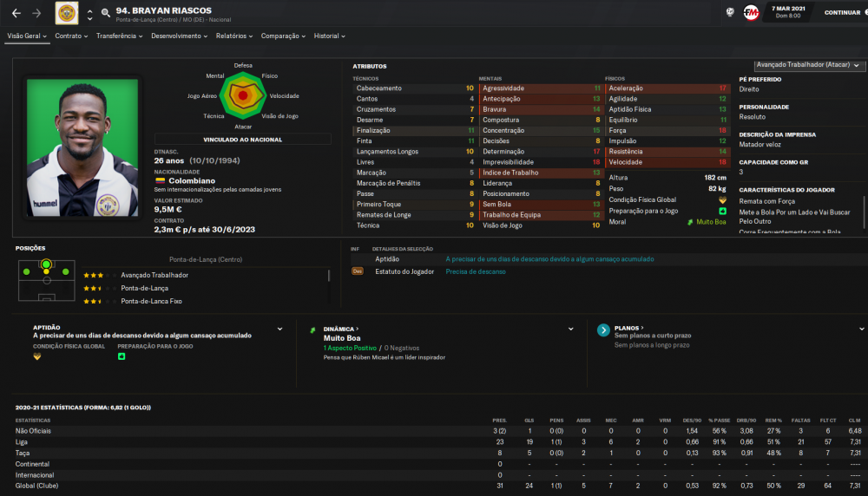
Task: Click the 'Precisa de descanso' link
Action: pyautogui.click(x=476, y=271)
